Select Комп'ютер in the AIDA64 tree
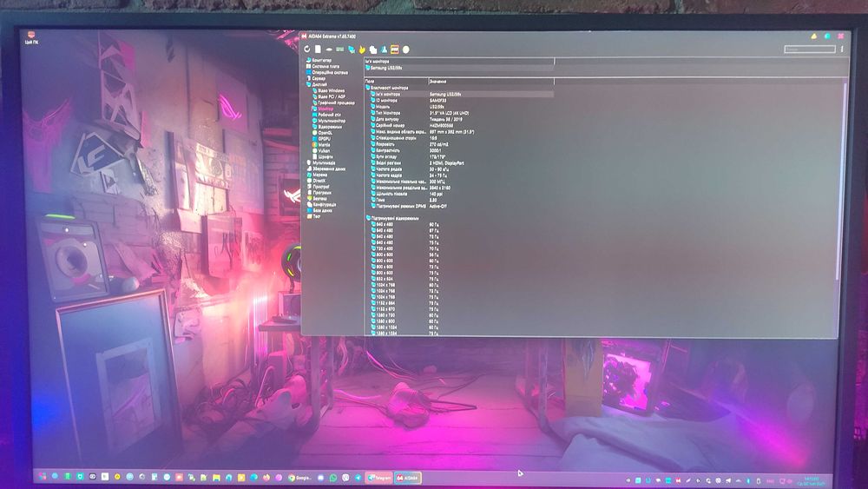The width and height of the screenshot is (868, 489). (319, 60)
